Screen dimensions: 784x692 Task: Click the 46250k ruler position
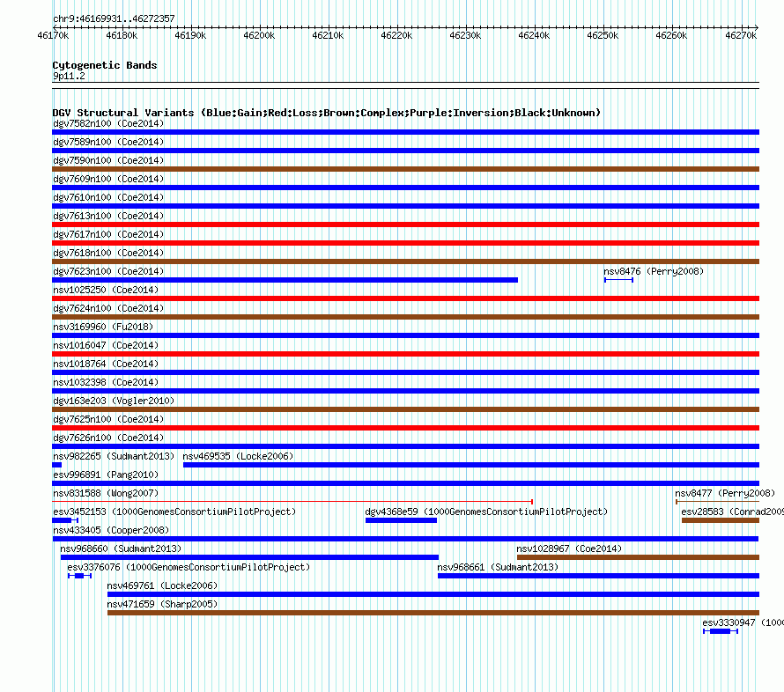click(603, 35)
